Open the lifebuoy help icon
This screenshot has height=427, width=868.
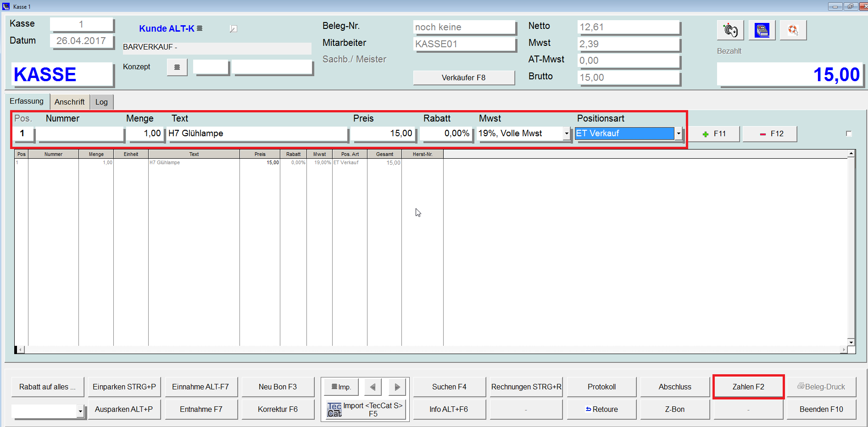(x=793, y=30)
